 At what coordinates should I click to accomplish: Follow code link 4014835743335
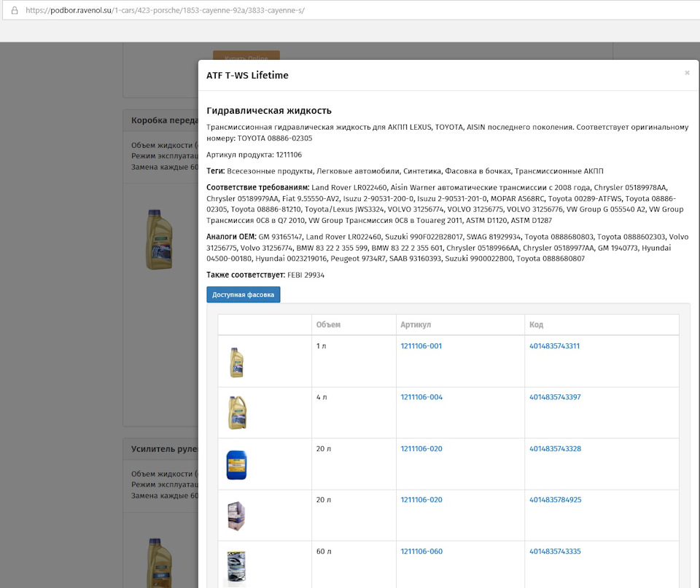[555, 552]
